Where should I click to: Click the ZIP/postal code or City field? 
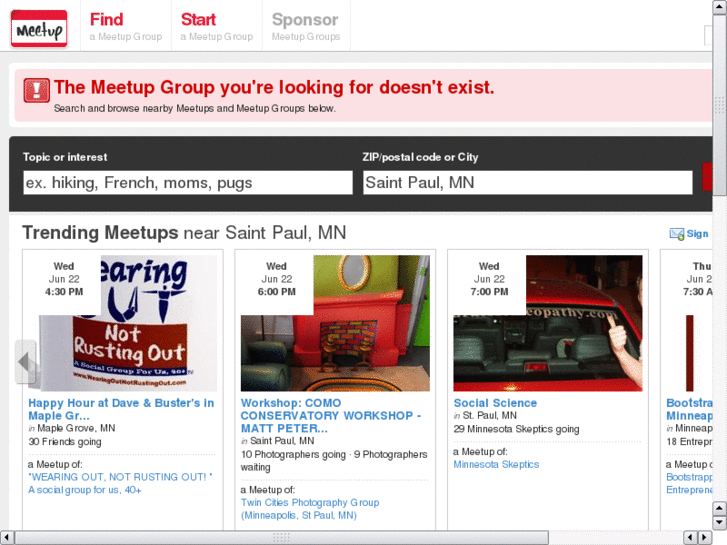[x=527, y=182]
